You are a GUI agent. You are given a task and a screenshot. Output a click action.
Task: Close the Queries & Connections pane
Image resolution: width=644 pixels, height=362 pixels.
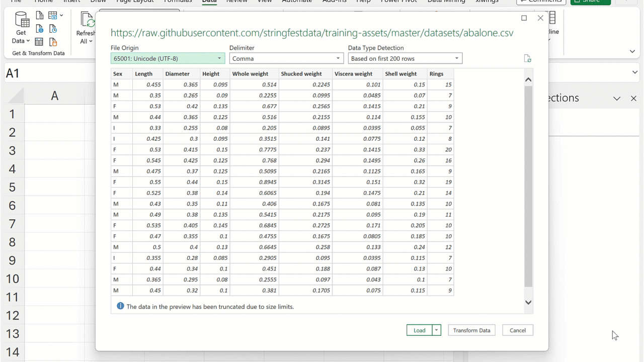633,99
